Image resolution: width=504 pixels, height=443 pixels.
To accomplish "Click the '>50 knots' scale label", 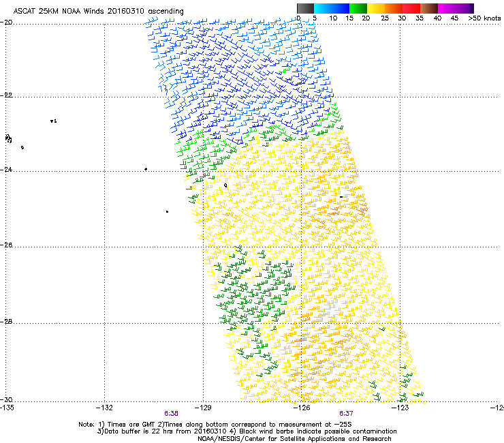I will (x=484, y=18).
